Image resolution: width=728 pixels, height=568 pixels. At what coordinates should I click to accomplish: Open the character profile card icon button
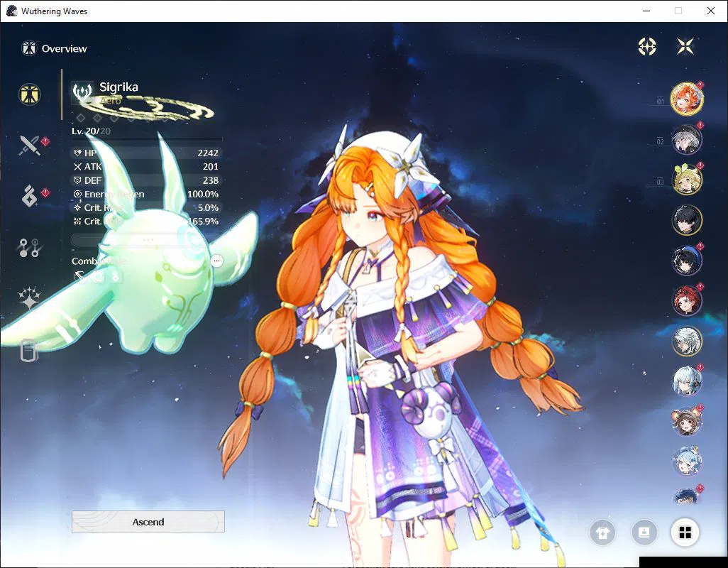pyautogui.click(x=644, y=532)
